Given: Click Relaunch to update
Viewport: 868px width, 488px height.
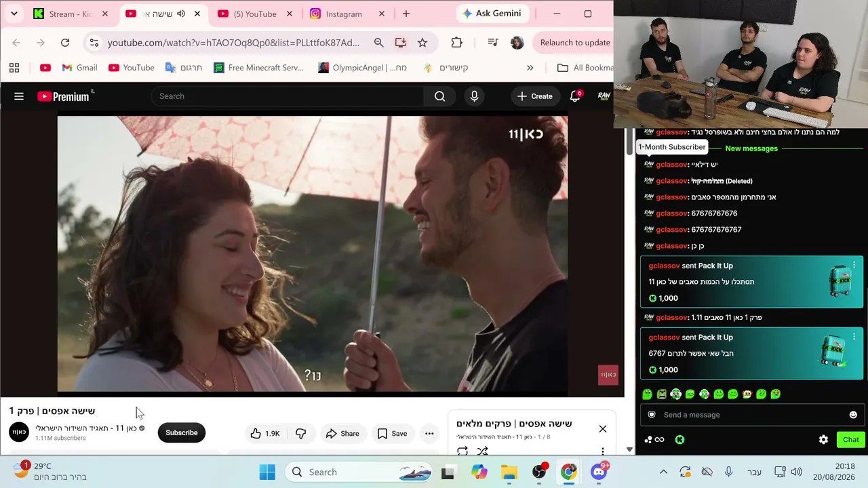Looking at the screenshot, I should point(574,43).
